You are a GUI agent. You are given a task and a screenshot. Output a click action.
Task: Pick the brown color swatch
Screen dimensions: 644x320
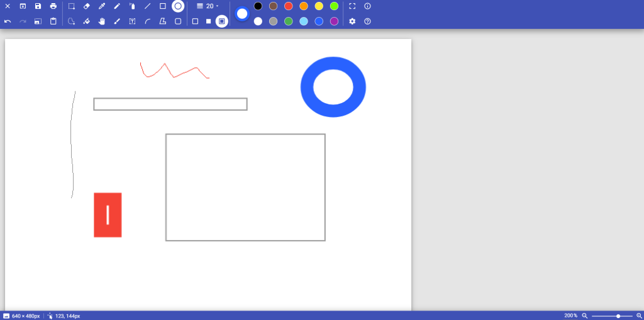[x=273, y=6]
